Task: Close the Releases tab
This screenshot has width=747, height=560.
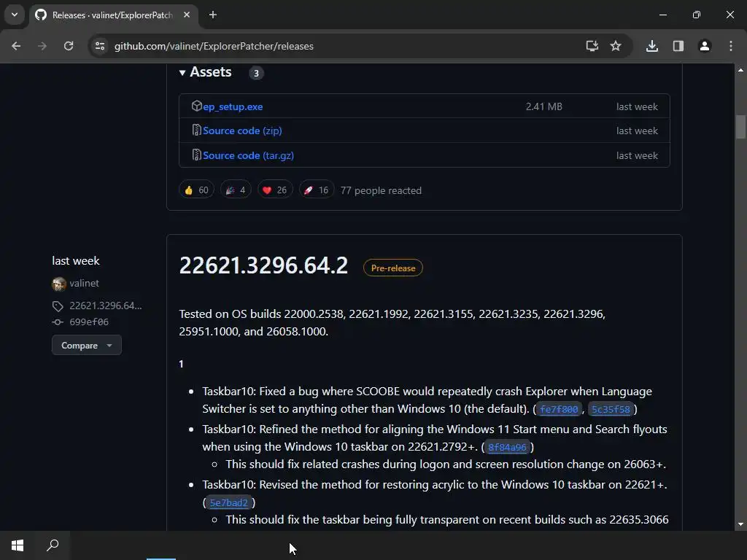Action: point(187,15)
